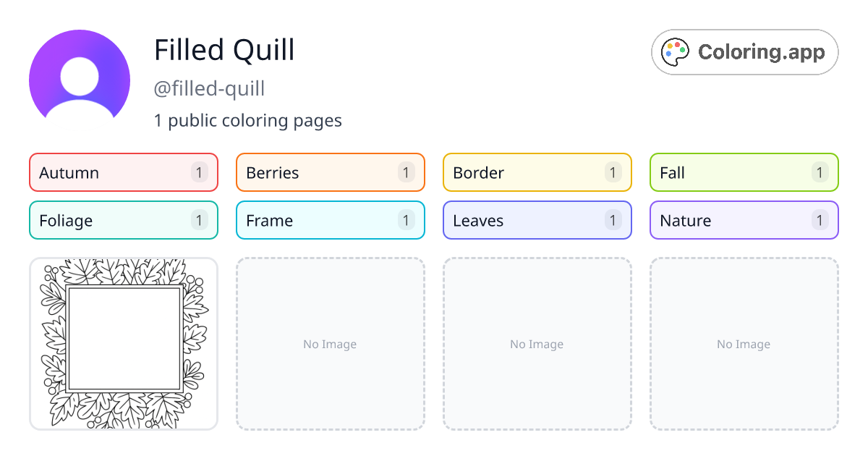
Task: Open the @filled-quill profile handle
Action: click(x=210, y=88)
